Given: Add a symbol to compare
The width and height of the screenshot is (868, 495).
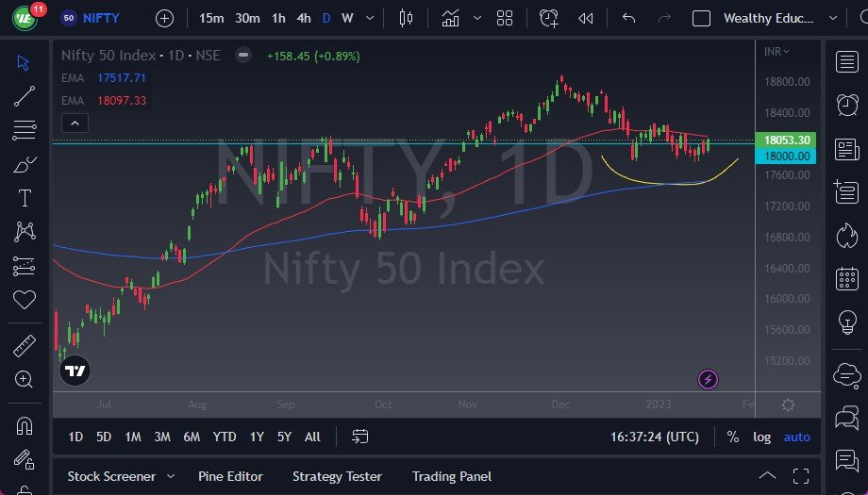Looking at the screenshot, I should point(164,19).
